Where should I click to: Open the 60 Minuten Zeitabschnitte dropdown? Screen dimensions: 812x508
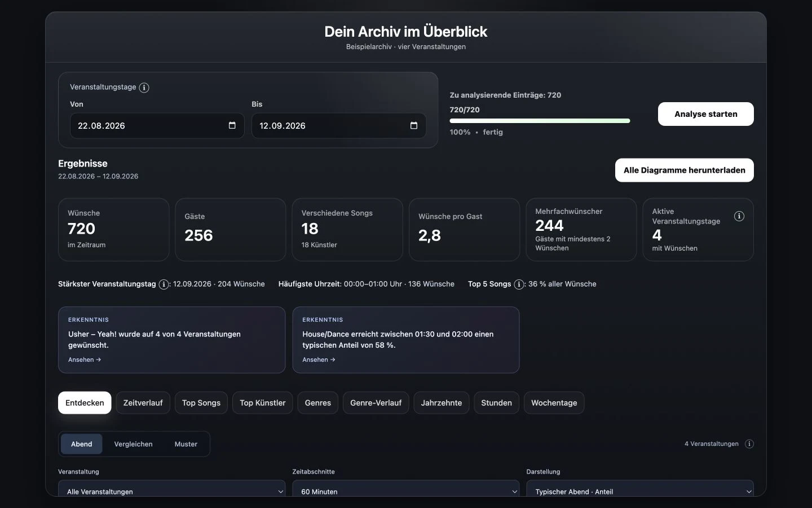pyautogui.click(x=406, y=489)
